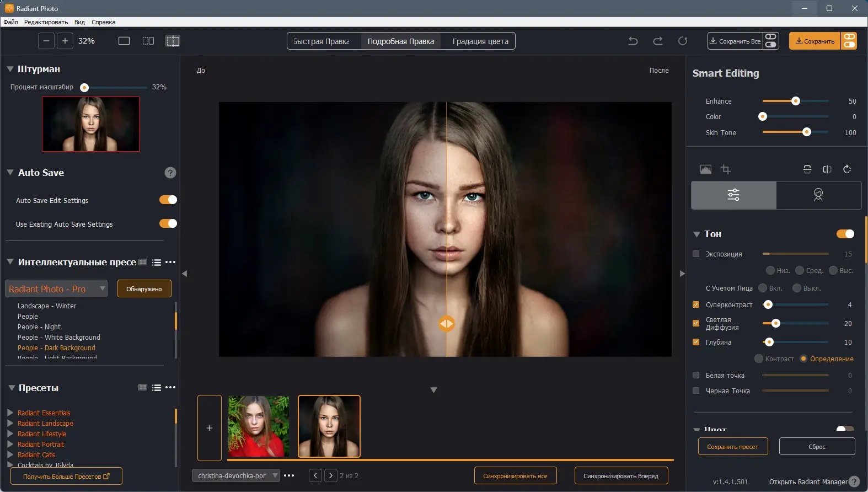Redo the last edit
The image size is (868, 492).
(658, 41)
